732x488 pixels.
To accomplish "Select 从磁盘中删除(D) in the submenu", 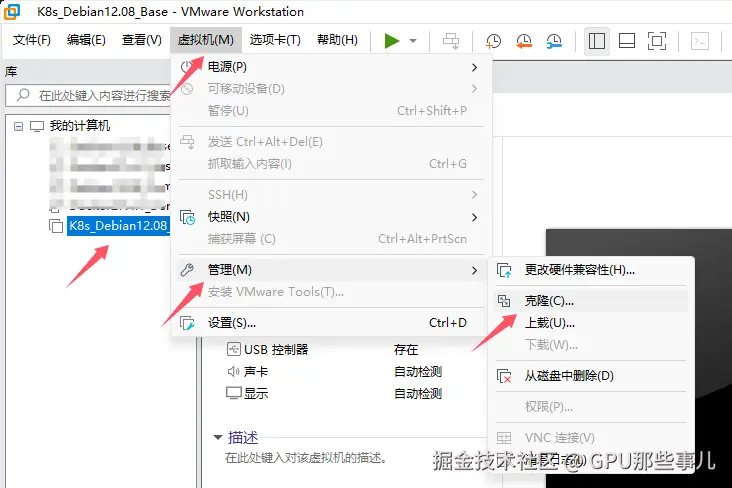I will click(591, 376).
